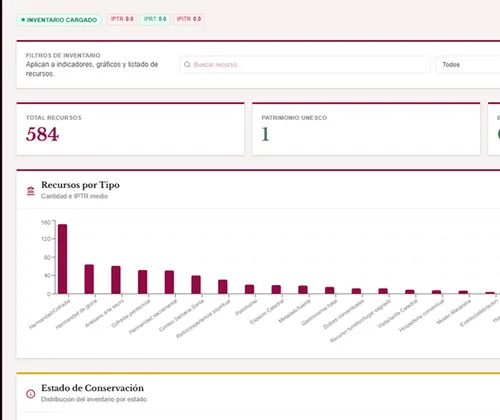The width and height of the screenshot is (500, 420).
Task: Open the Total Recursos 584 card
Action: pyautogui.click(x=130, y=129)
